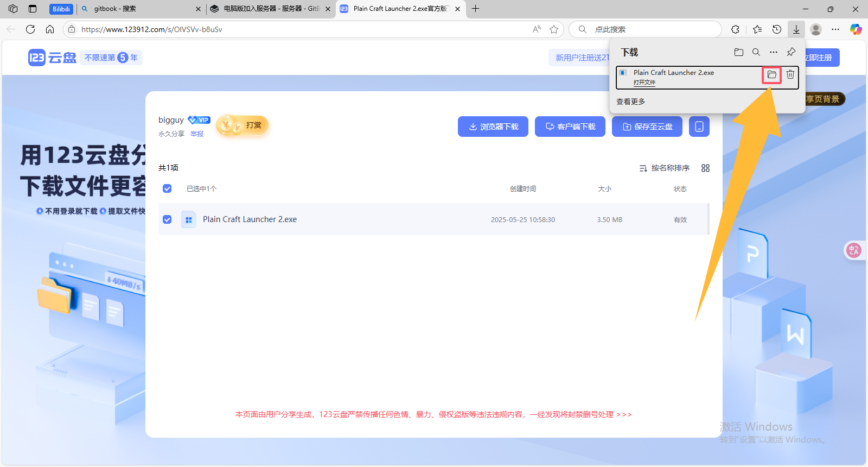
Task: Open the 按名称排序 sort dropdown
Action: (x=665, y=168)
